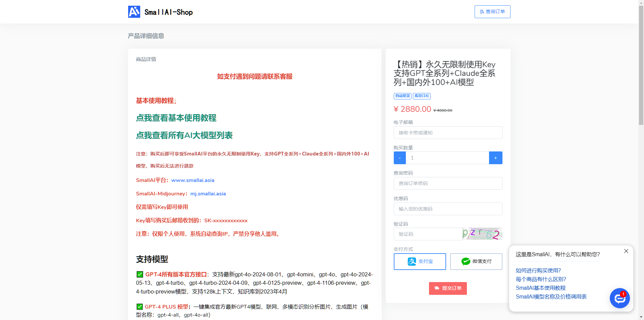Click the WeChat green logo icon
Image resolution: width=644 pixels, height=320 pixels.
pyautogui.click(x=466, y=262)
